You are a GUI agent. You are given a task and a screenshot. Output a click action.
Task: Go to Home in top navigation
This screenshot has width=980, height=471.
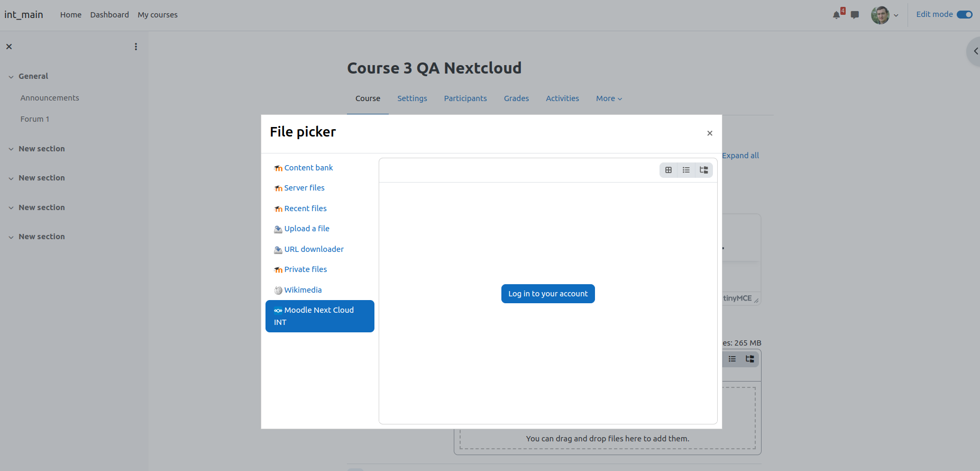(71, 15)
